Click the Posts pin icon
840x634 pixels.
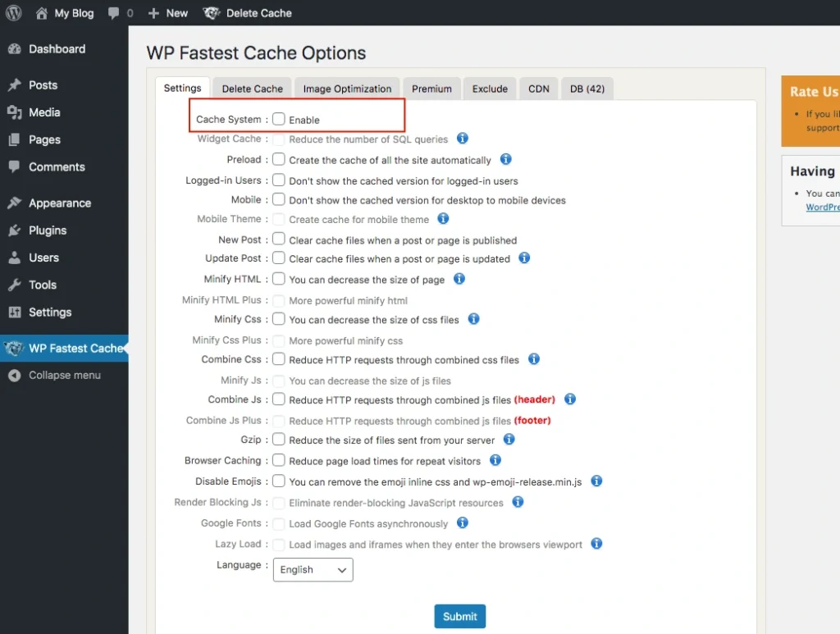pos(15,84)
